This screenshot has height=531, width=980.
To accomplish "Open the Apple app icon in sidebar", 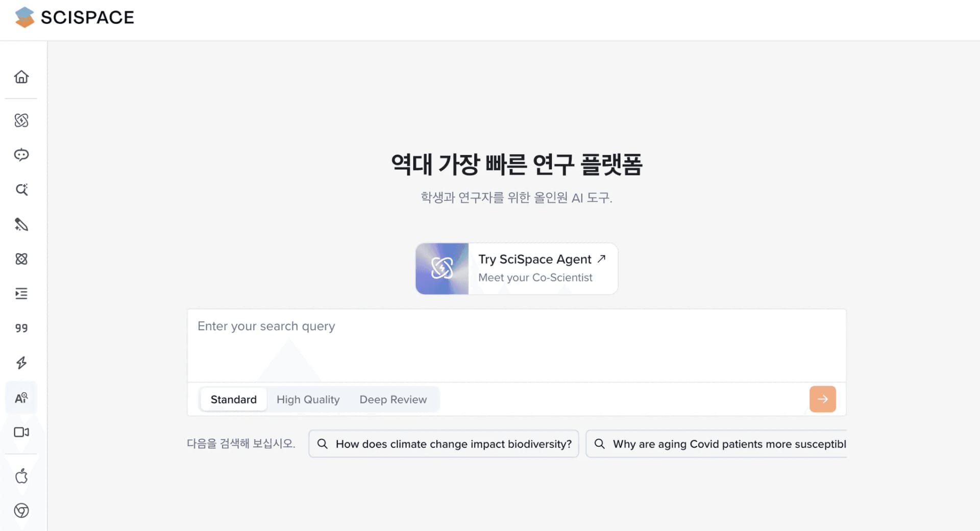I will tap(21, 476).
